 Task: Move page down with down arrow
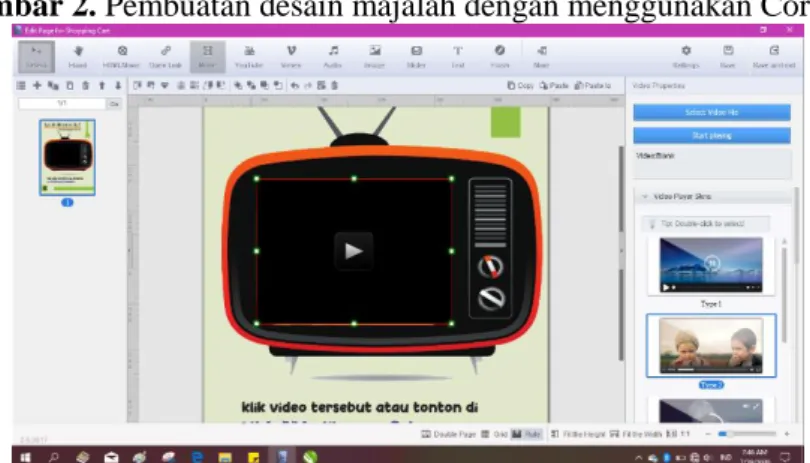click(118, 86)
